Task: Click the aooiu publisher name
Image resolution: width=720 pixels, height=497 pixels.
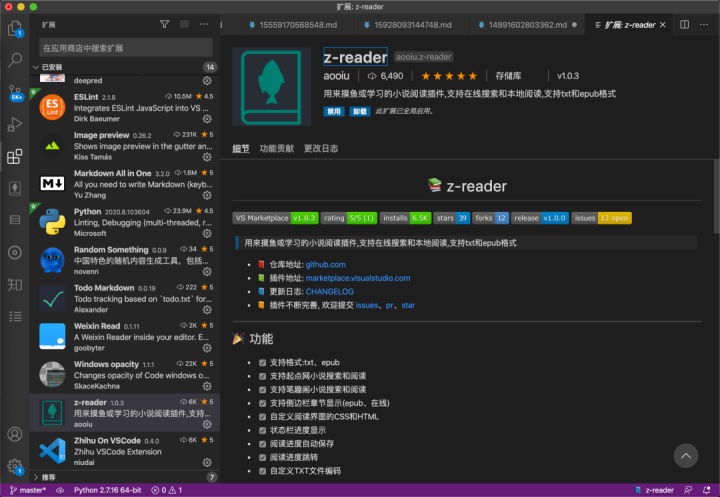Action: [336, 76]
